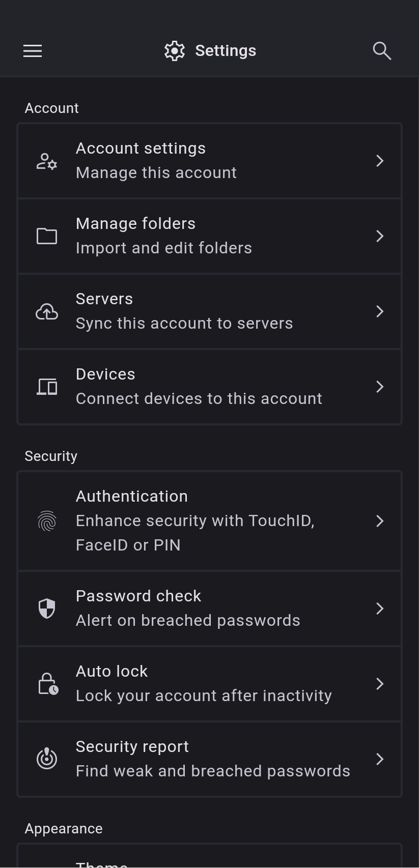Expand Manage folders via its chevron

[380, 236]
